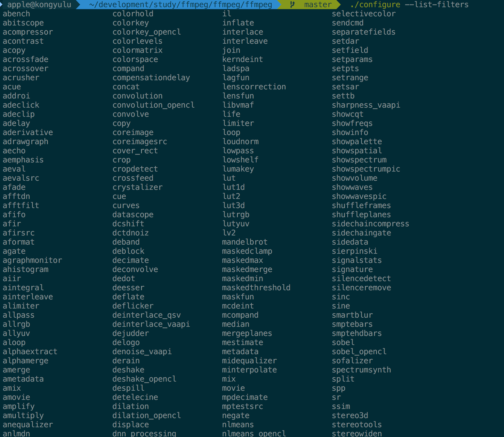Click the 'denoise_vaapi' filter name

[142, 352]
